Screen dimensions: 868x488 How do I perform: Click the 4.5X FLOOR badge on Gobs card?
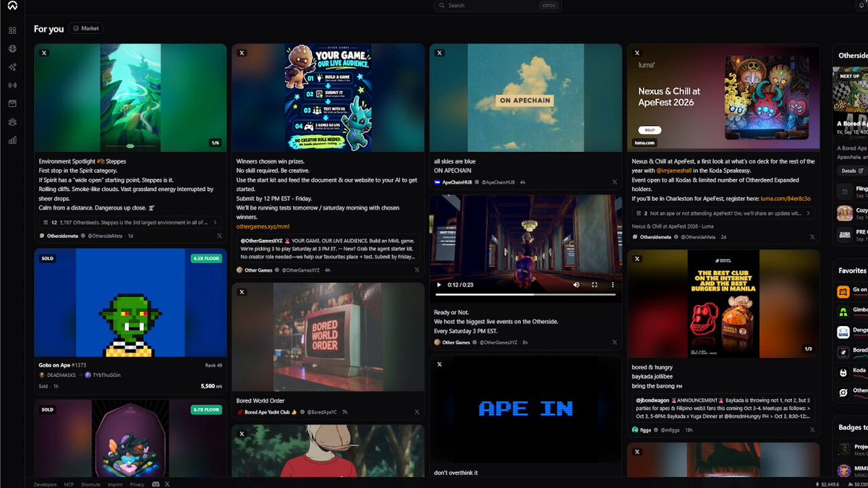pyautogui.click(x=207, y=258)
